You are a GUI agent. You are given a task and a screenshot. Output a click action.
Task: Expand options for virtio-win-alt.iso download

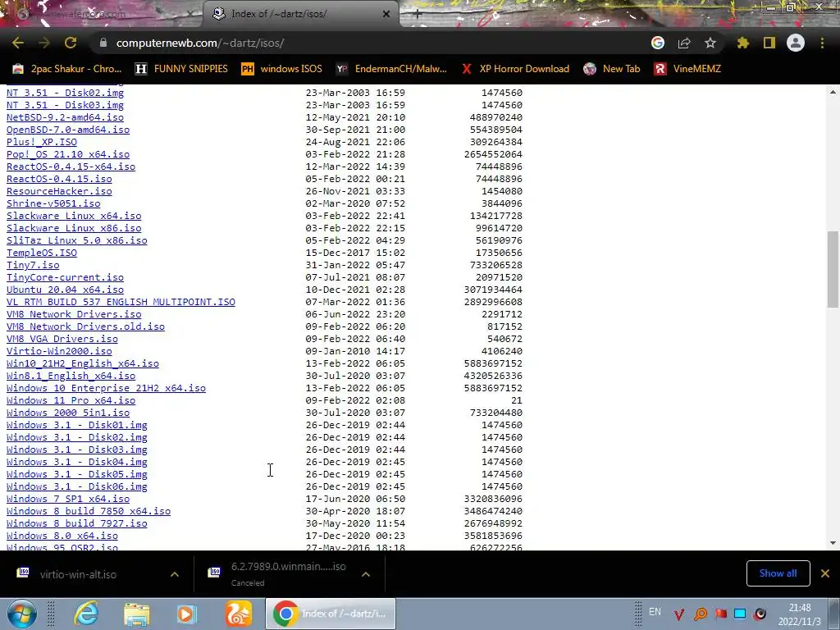click(174, 574)
